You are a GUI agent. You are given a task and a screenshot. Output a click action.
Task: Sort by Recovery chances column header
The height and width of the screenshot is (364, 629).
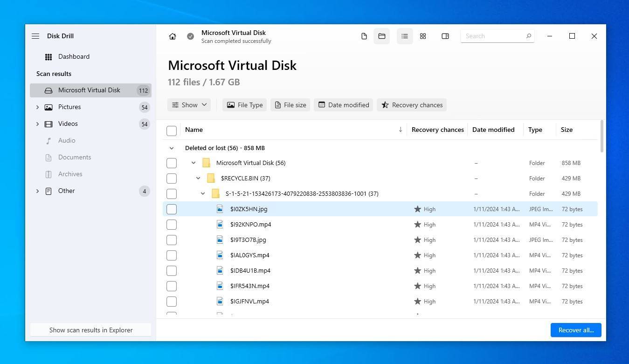[437, 130]
